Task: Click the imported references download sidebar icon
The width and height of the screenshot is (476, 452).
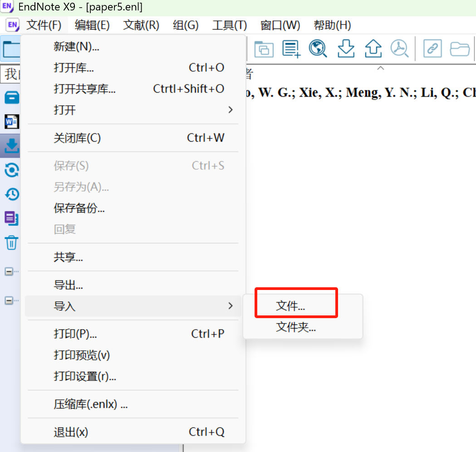Action: 11,146
